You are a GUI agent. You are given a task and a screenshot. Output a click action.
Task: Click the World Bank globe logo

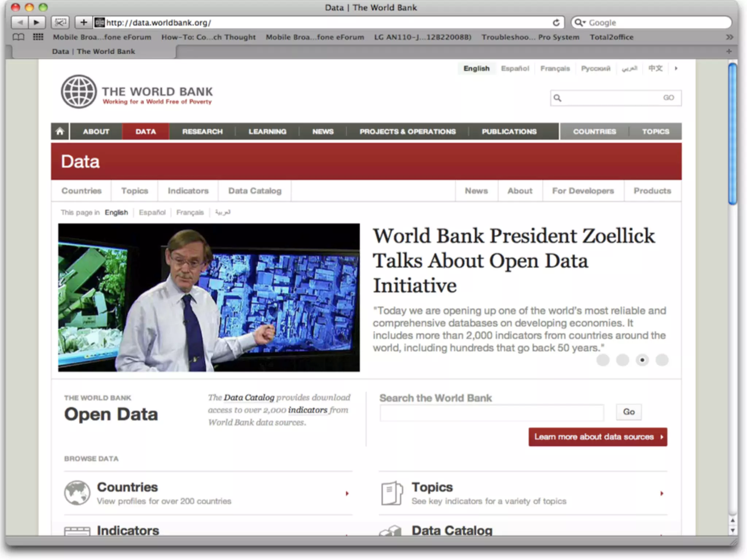tap(79, 92)
